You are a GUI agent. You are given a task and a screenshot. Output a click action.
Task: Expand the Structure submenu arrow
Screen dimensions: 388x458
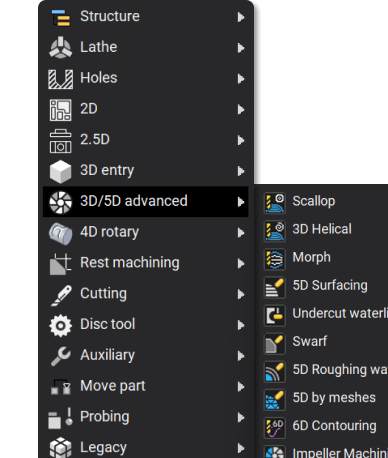click(x=241, y=17)
